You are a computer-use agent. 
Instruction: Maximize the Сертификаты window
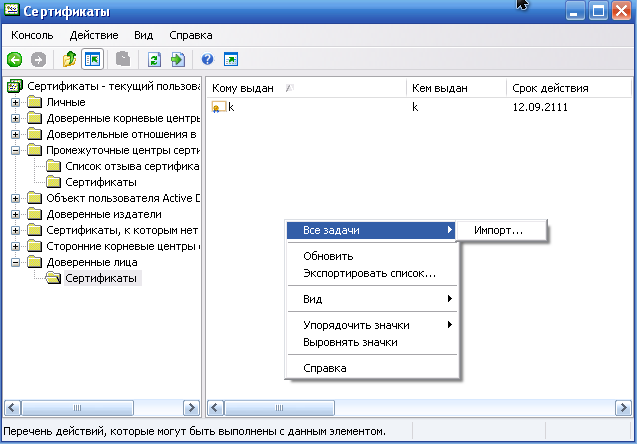pyautogui.click(x=598, y=11)
